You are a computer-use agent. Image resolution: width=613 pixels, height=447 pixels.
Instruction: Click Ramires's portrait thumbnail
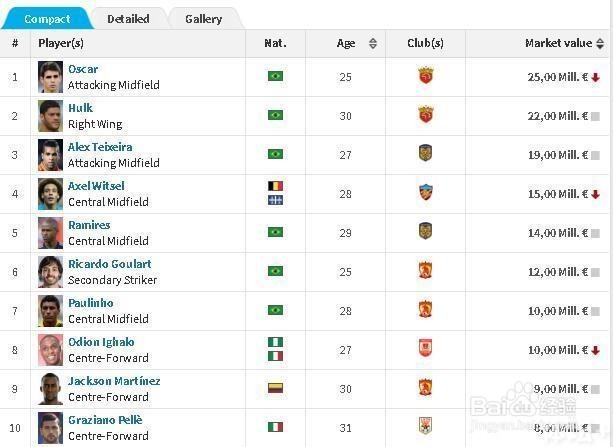[50, 232]
